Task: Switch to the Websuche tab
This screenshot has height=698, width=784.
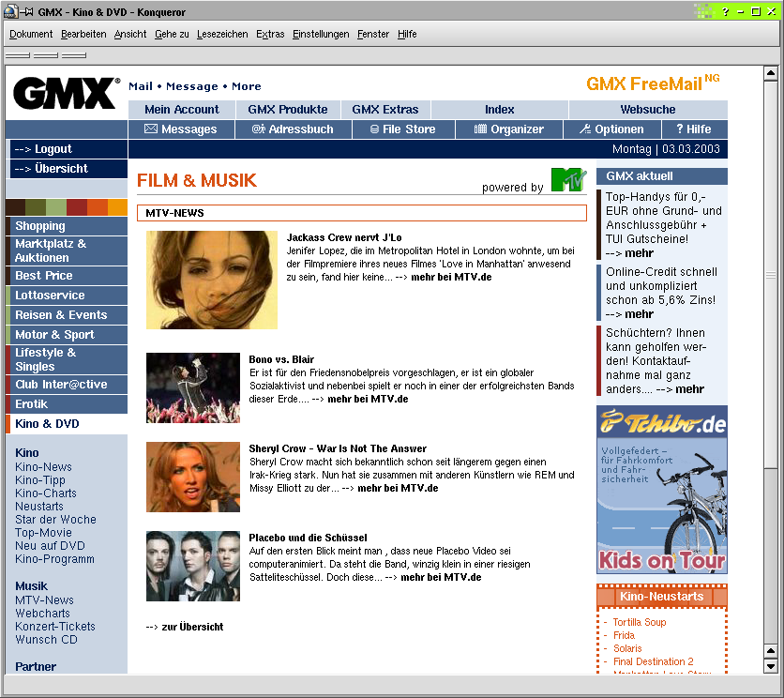Action: click(648, 110)
